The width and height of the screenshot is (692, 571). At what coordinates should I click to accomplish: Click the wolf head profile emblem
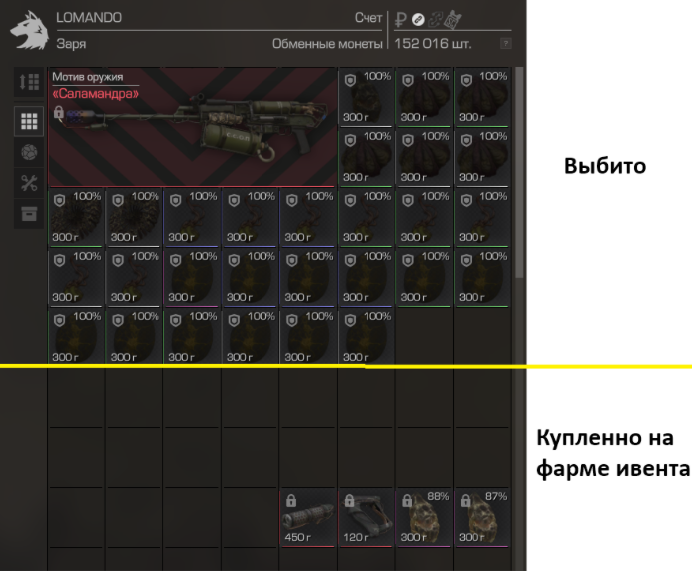(x=29, y=30)
